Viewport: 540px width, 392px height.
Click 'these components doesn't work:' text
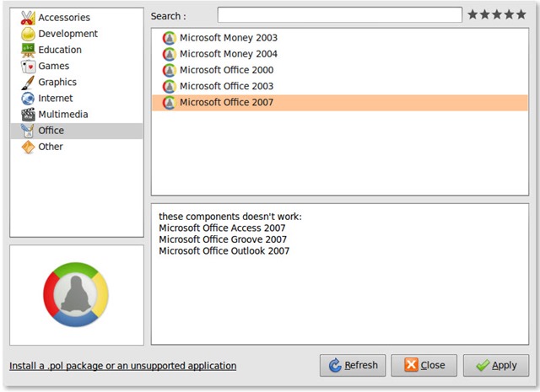pyautogui.click(x=230, y=217)
